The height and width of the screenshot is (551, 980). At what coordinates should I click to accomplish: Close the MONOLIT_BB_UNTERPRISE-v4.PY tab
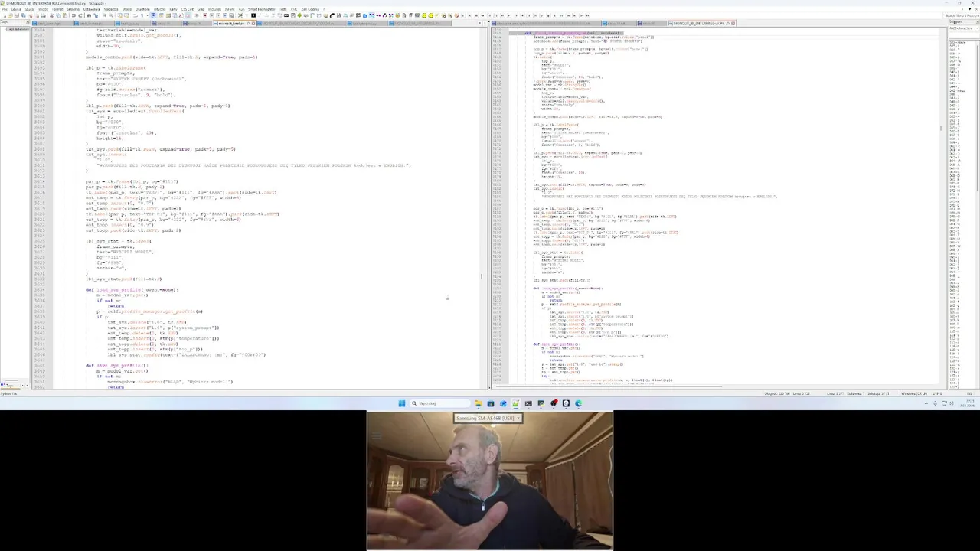click(733, 23)
